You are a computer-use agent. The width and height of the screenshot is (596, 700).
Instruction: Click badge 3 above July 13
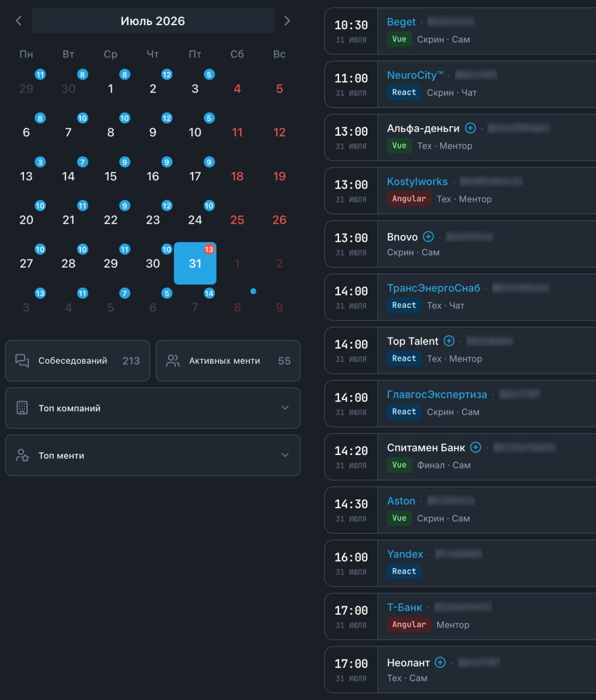pyautogui.click(x=40, y=162)
